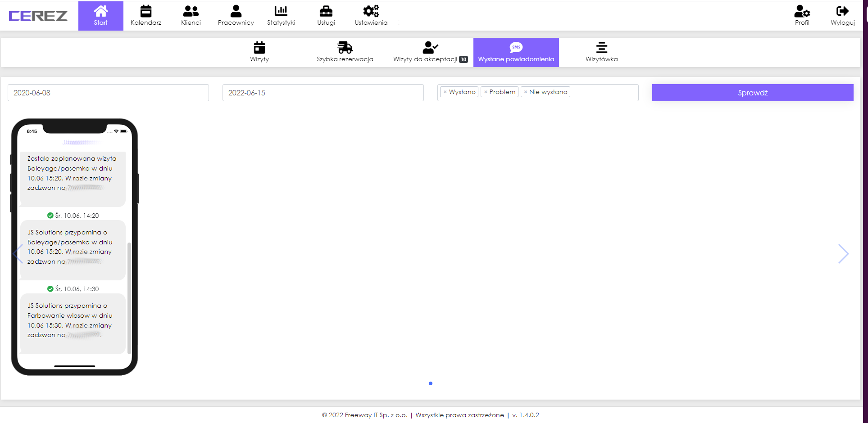Remove the Nie wysłano filter tag

(x=526, y=92)
